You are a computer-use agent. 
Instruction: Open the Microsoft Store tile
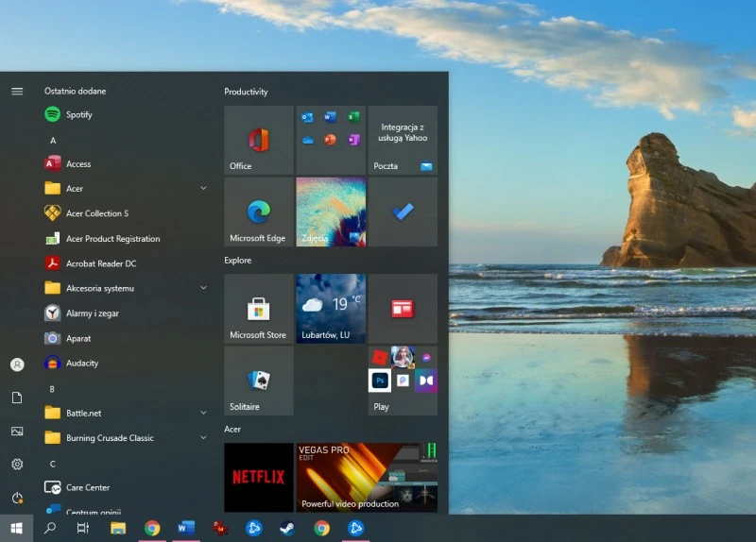[x=259, y=309]
